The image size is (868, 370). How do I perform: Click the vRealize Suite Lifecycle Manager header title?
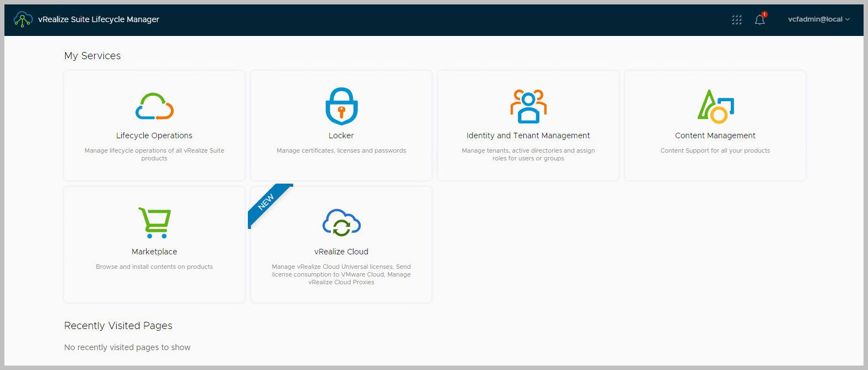[x=98, y=19]
